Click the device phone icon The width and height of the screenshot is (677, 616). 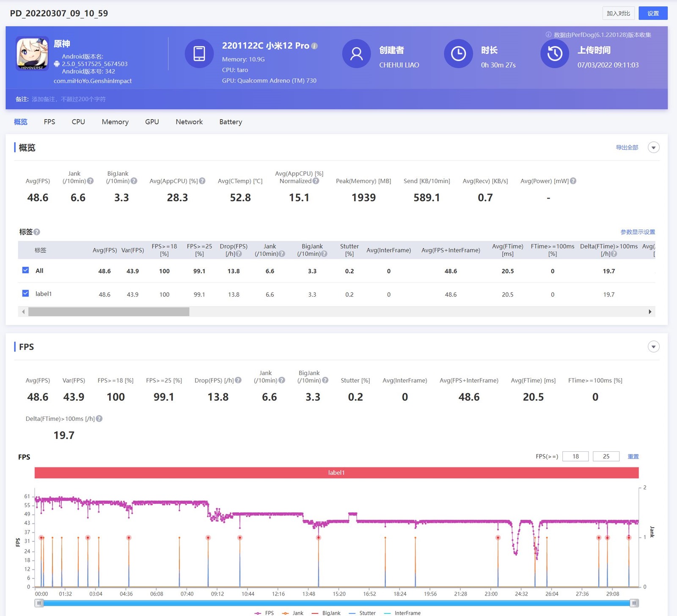(x=199, y=54)
